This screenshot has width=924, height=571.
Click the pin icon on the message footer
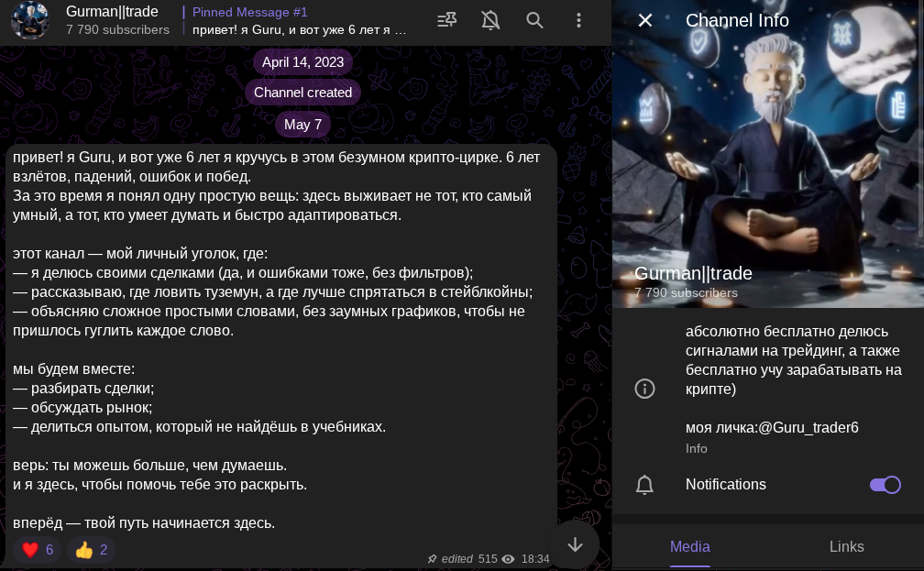coord(432,558)
